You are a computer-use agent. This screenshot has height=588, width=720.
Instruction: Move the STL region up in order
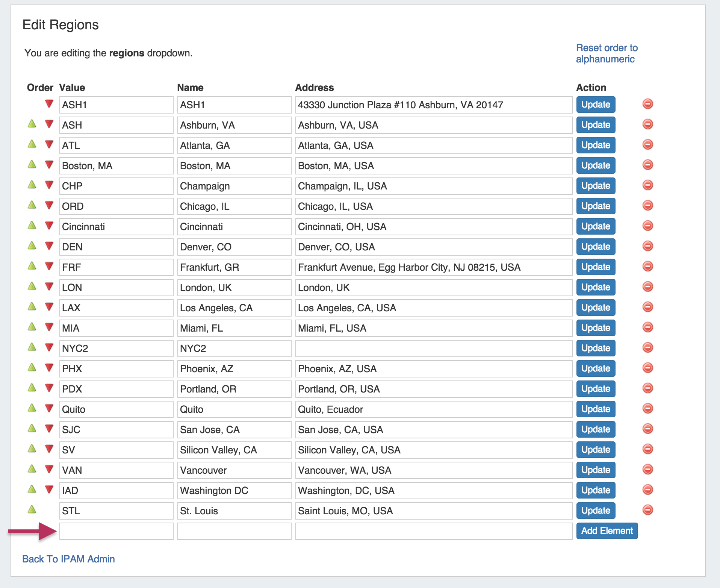(32, 509)
